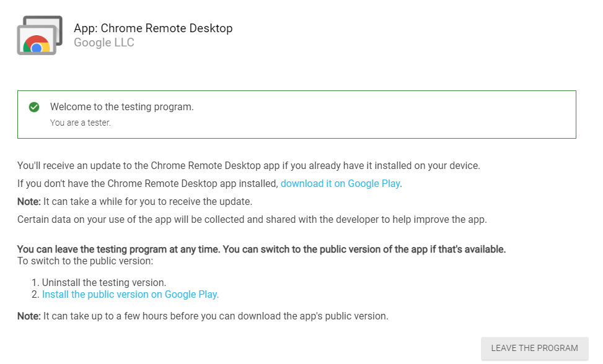This screenshot has height=364, width=603.
Task: Click the Chrome Remote Desktop app icon
Action: [x=40, y=35]
